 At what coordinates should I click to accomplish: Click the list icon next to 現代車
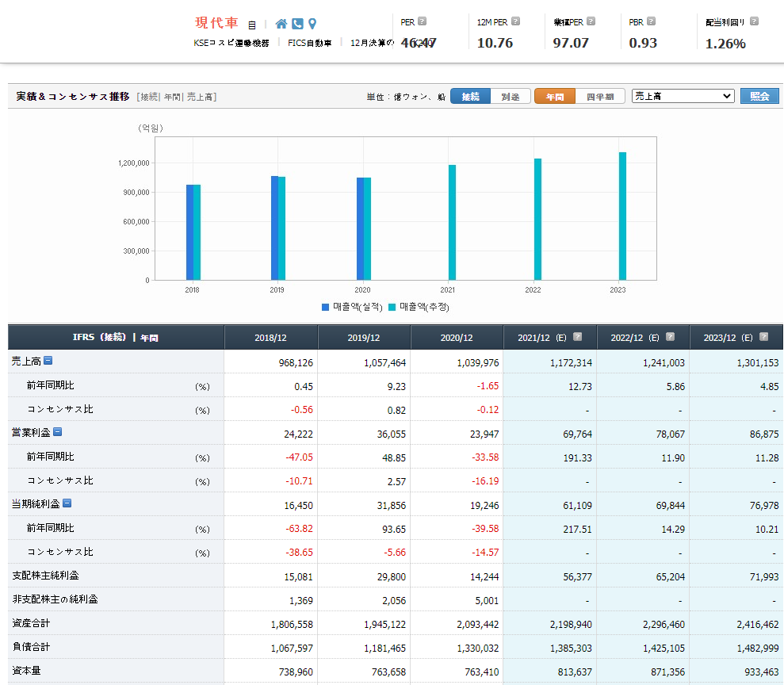(252, 25)
